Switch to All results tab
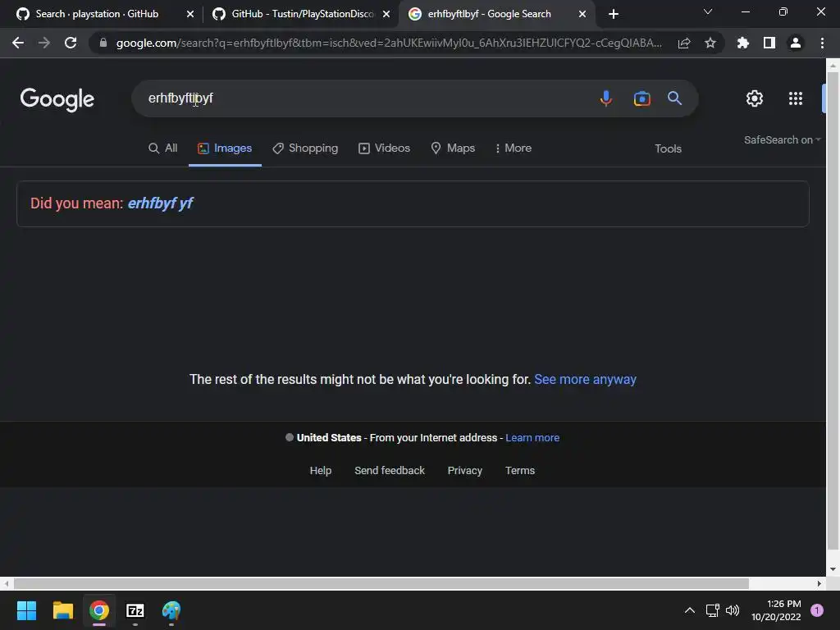 click(x=163, y=148)
